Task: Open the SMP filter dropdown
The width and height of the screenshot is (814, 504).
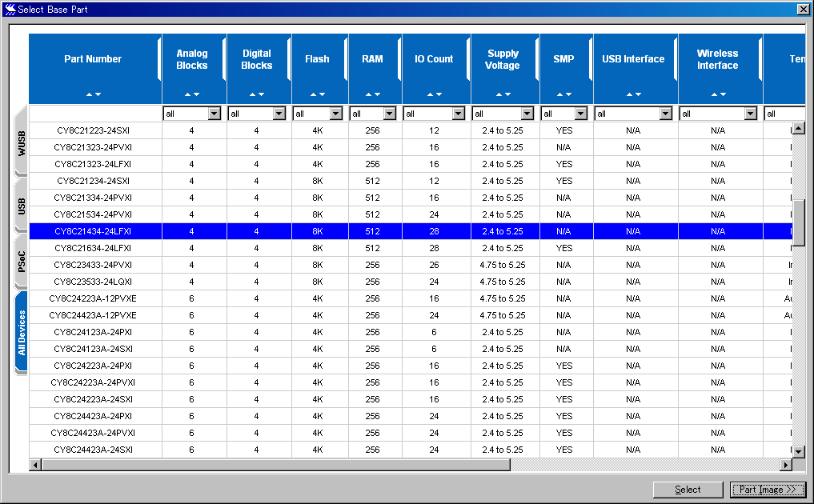Action: [581, 114]
